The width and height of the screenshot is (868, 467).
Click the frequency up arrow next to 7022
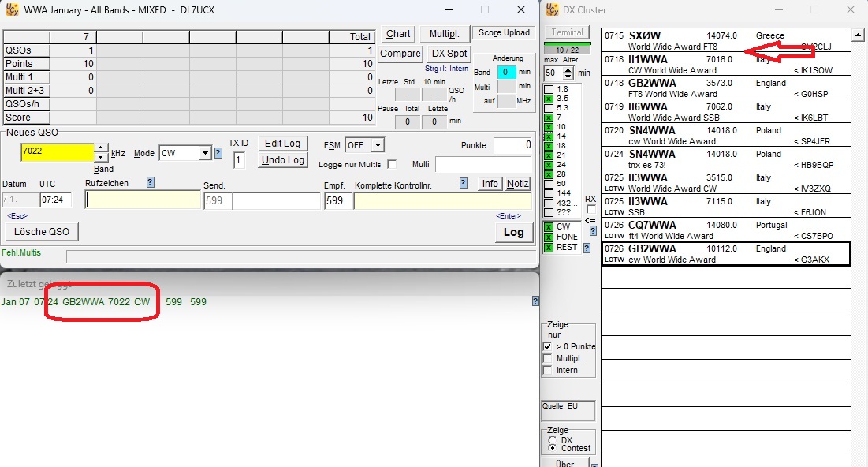pos(100,148)
